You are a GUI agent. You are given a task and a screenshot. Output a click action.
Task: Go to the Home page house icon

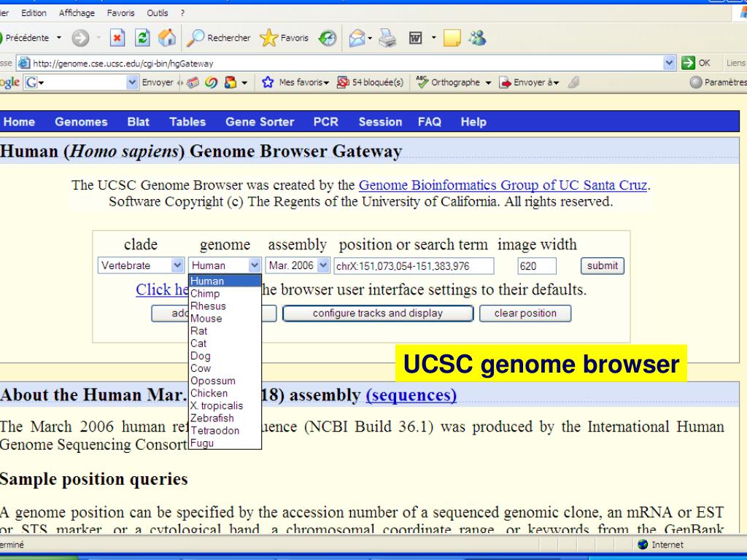pos(167,38)
